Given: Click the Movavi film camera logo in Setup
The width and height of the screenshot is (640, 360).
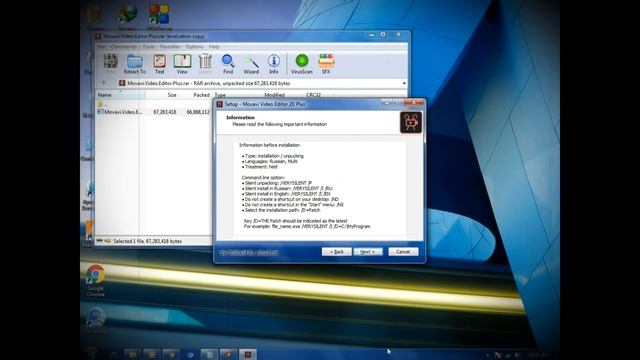Looking at the screenshot, I should pos(411,122).
